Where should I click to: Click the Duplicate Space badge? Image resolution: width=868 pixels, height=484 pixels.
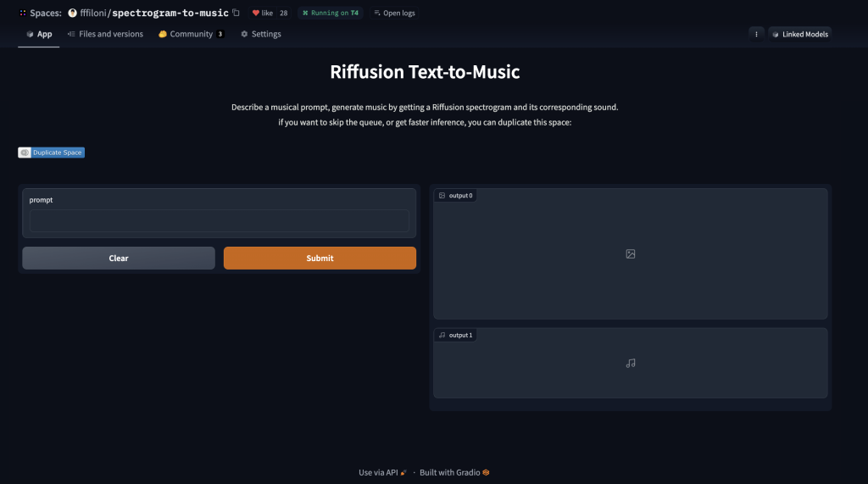[52, 153]
